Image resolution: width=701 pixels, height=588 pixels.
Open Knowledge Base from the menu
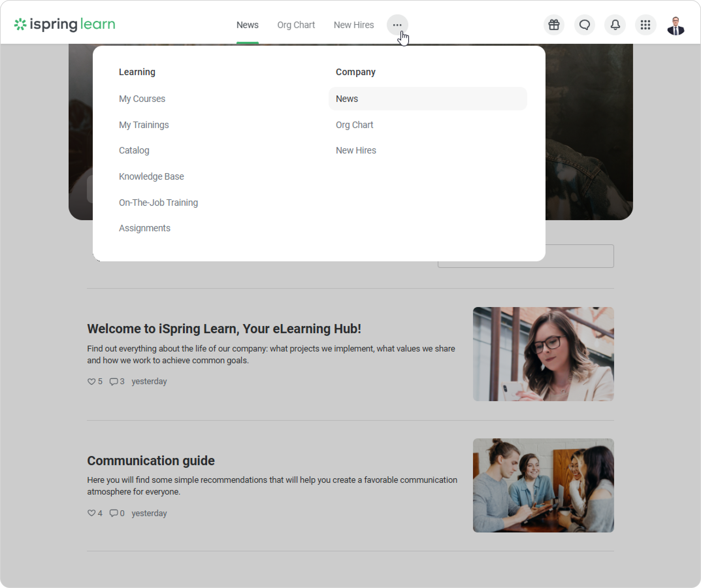point(151,176)
